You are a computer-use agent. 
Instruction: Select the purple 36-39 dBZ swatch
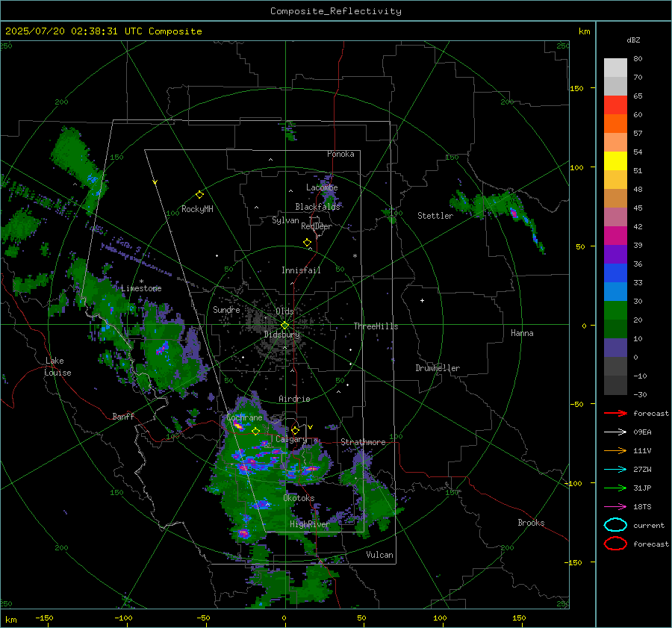coord(615,254)
